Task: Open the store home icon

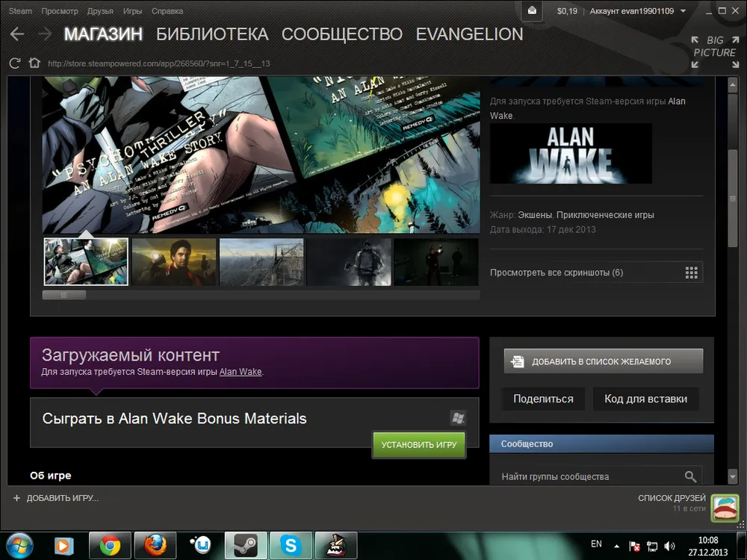Action: (34, 63)
